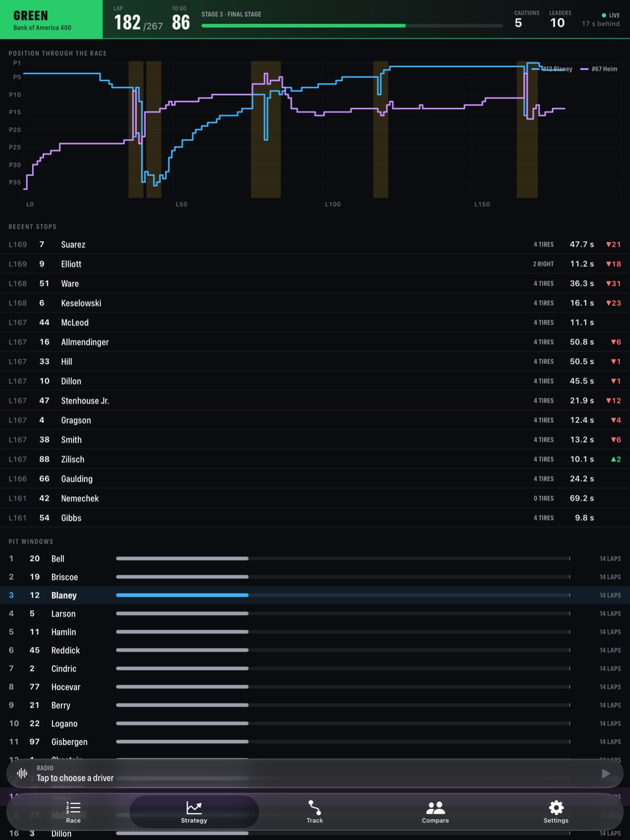
Task: Open the Track tab
Action: tap(314, 812)
